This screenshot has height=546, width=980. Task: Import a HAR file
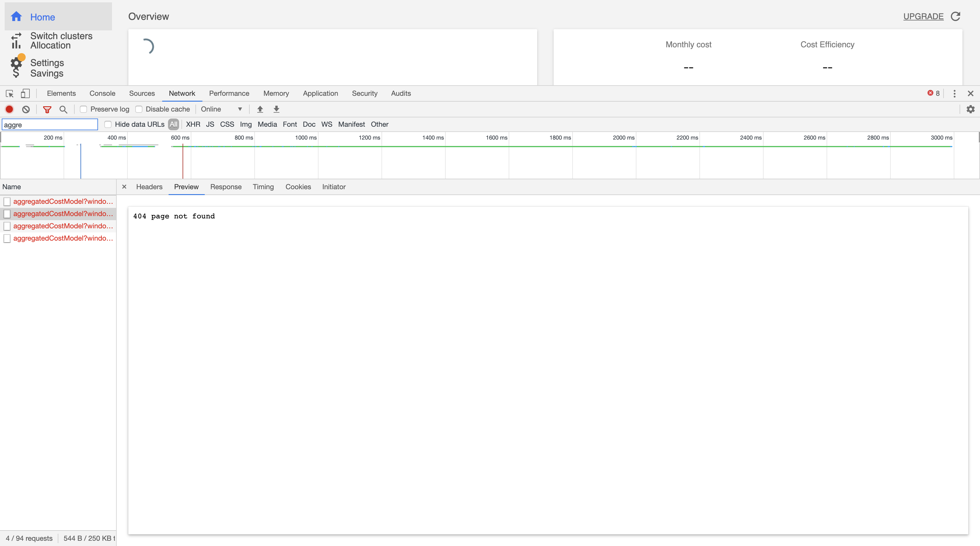(x=260, y=109)
